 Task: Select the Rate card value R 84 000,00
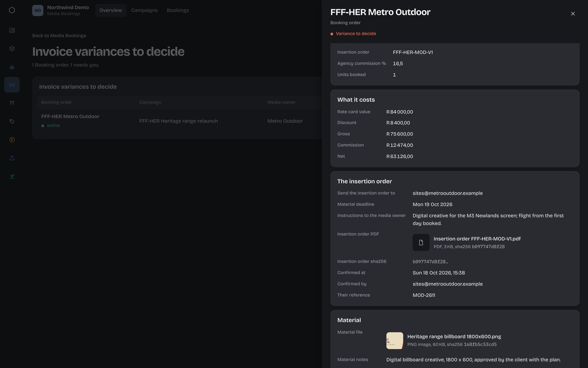click(400, 112)
